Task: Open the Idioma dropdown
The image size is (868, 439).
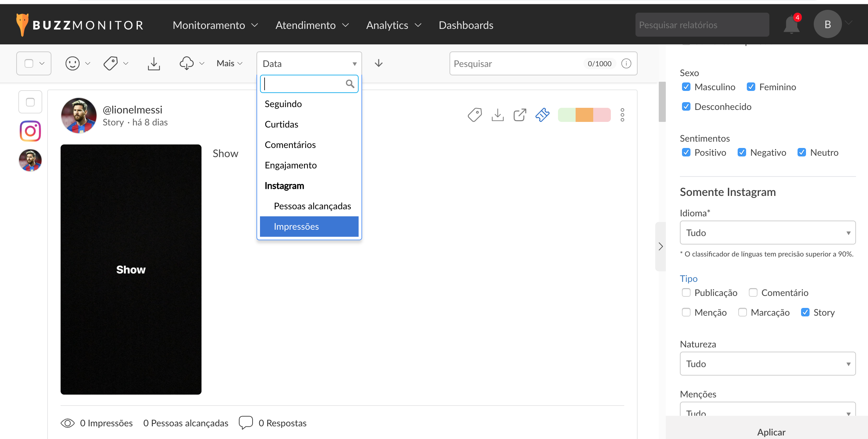Action: tap(768, 233)
